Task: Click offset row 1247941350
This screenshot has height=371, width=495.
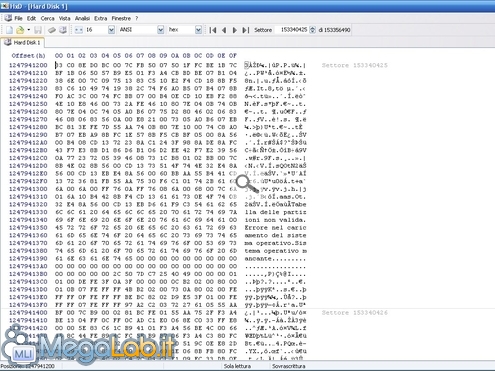Action: coord(28,228)
